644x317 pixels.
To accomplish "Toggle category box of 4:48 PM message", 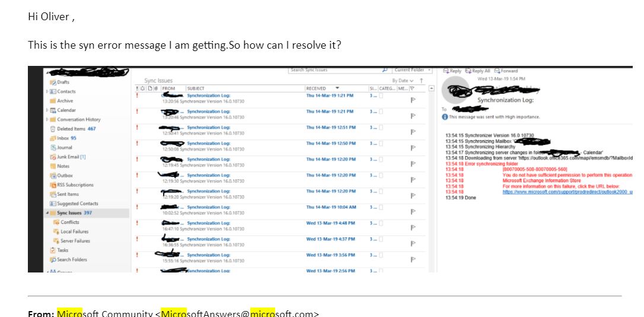I will pos(381,223).
